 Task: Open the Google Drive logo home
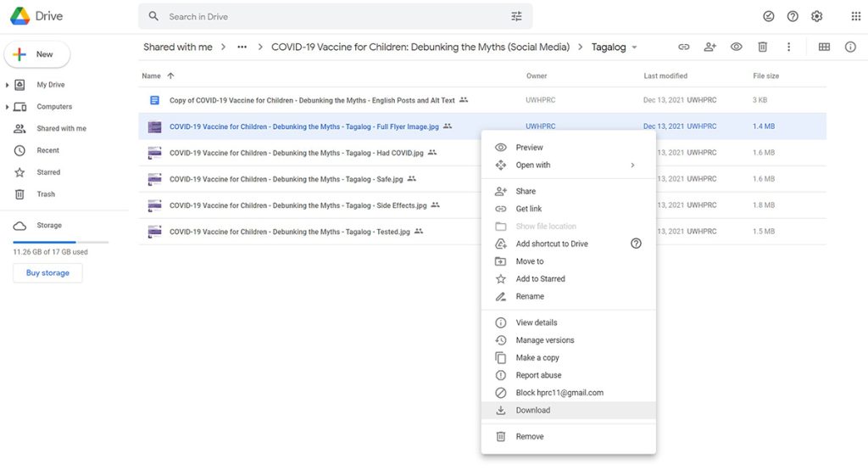36,16
